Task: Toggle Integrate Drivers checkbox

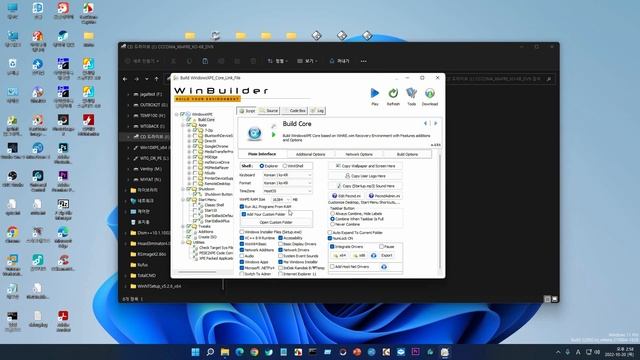Action: click(x=332, y=247)
